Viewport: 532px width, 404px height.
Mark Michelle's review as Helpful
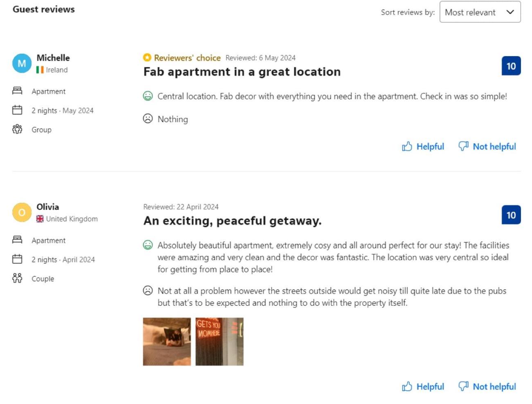pos(423,146)
